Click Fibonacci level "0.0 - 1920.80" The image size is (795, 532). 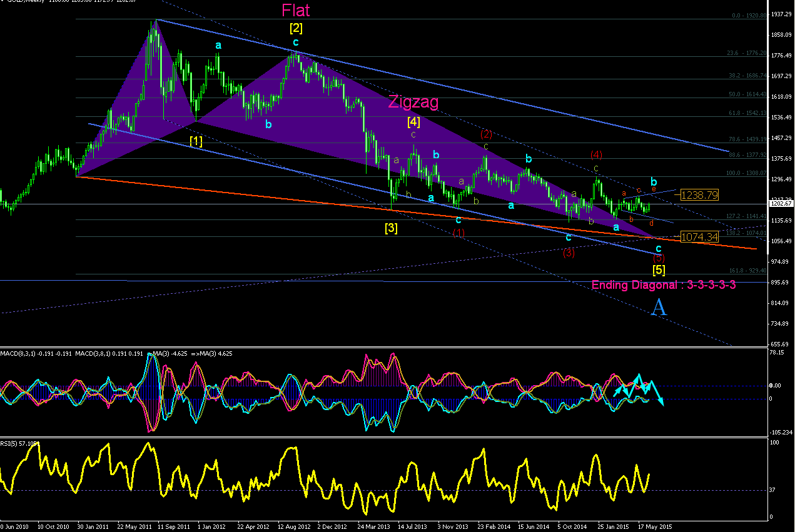click(x=749, y=16)
